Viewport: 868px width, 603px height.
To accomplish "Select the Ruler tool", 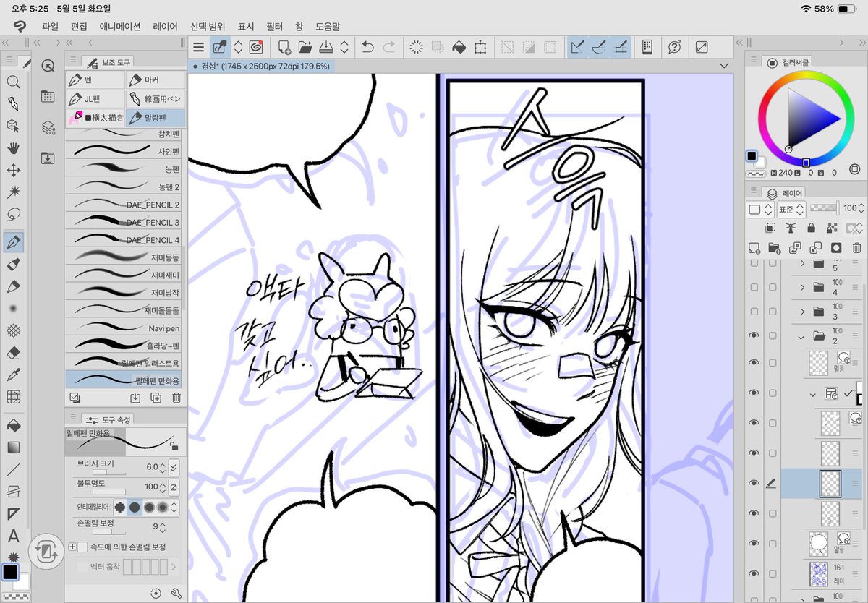I will click(x=13, y=514).
